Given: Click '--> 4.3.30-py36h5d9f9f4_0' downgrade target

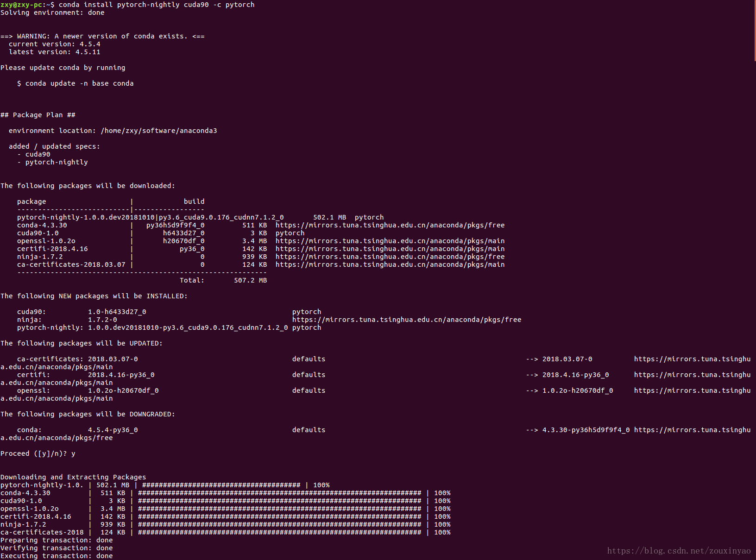Looking at the screenshot, I should pyautogui.click(x=578, y=430).
